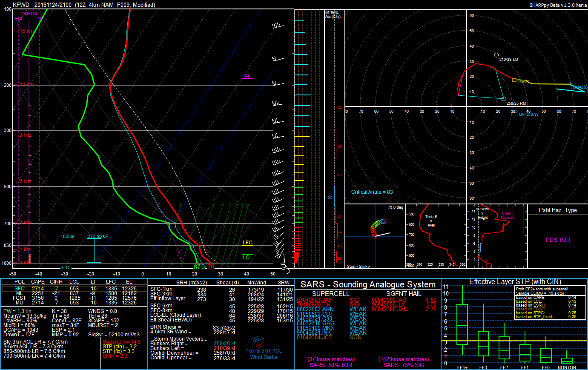Click the SARS Sounding Analogue System header

point(368,284)
